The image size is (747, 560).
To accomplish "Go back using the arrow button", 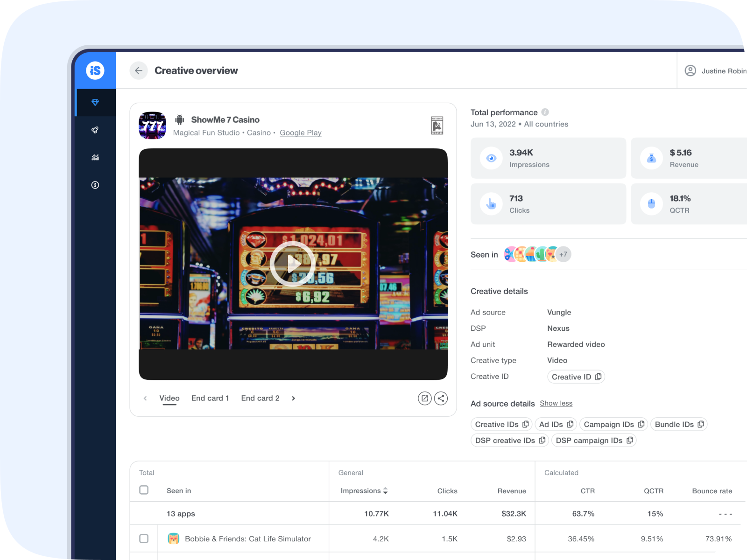I will click(139, 70).
